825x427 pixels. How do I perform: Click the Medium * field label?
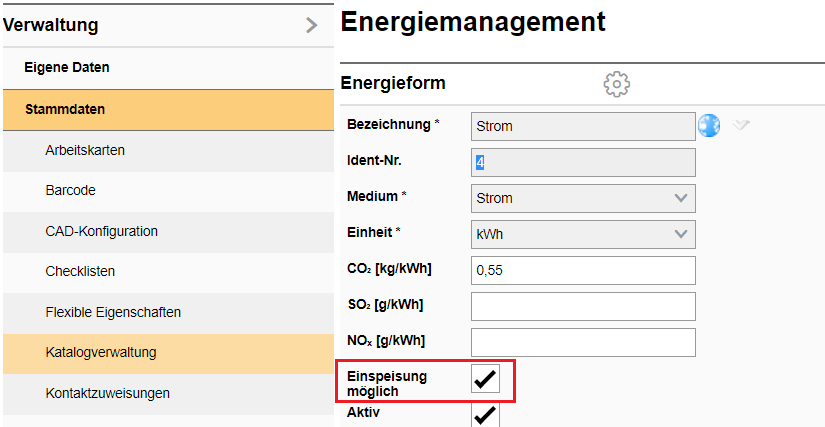pos(377,197)
